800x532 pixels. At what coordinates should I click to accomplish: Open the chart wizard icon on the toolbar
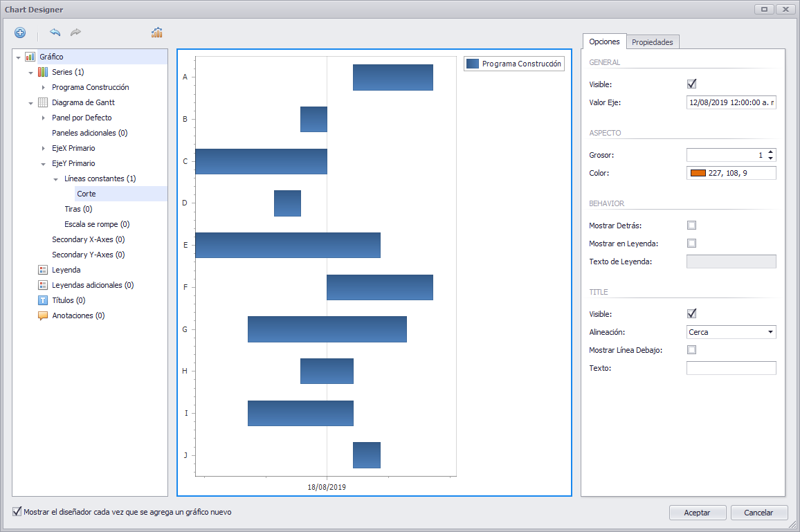156,32
